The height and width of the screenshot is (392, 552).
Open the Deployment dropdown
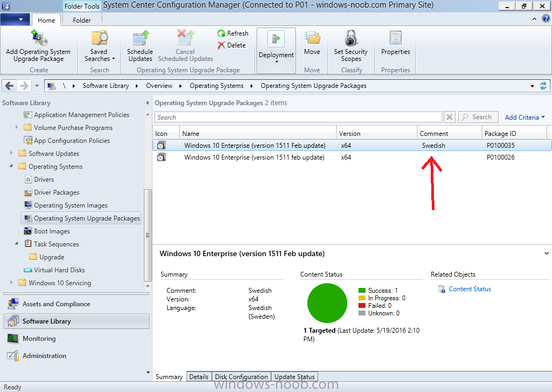pyautogui.click(x=276, y=51)
